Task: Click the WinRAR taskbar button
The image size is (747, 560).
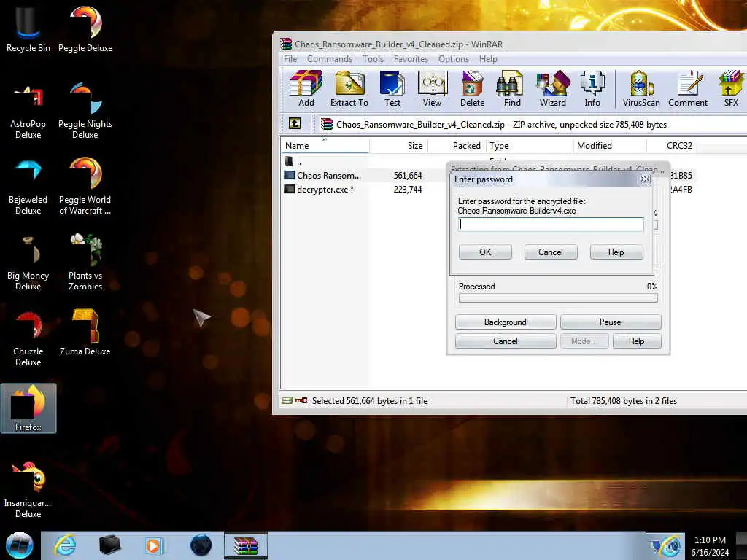Action: coord(246,545)
